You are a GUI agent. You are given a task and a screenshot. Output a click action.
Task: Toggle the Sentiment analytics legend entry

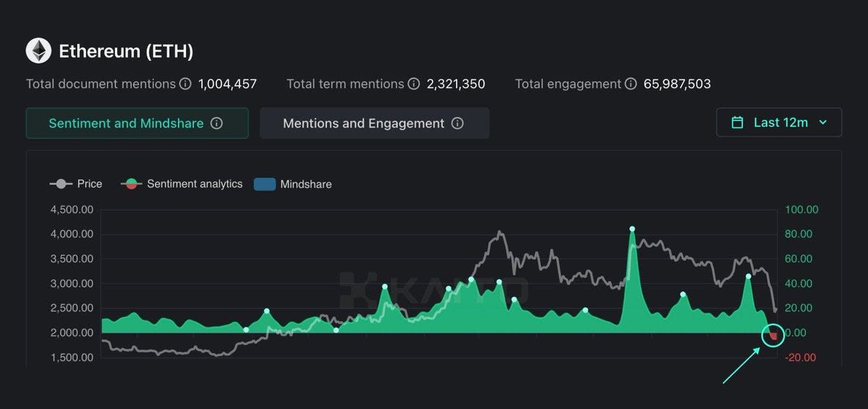pos(182,184)
